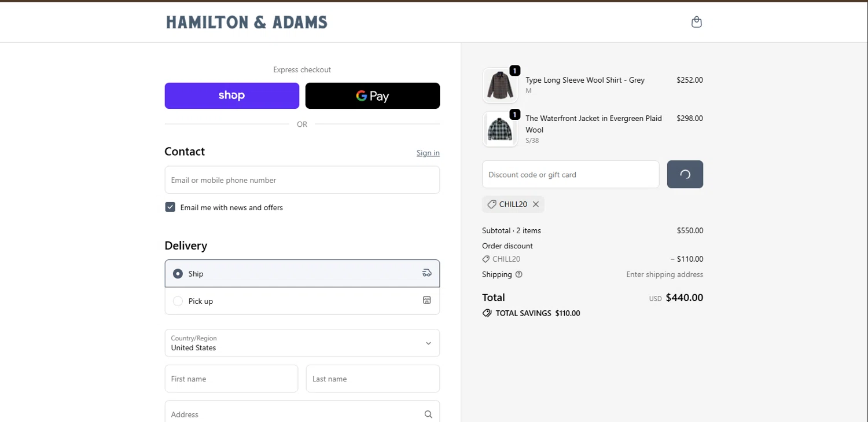Uncheck Email me with news and offers
Viewport: 868px width, 422px height.
click(170, 207)
